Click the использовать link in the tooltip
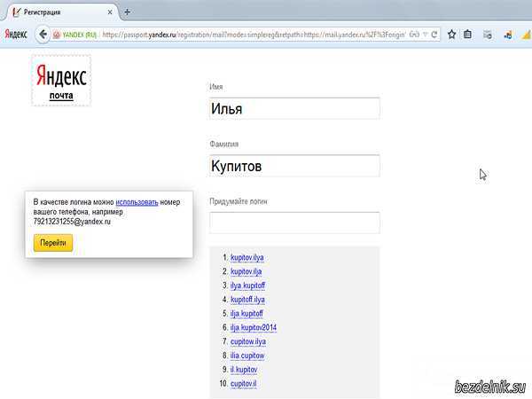The image size is (532, 399). coord(137,202)
